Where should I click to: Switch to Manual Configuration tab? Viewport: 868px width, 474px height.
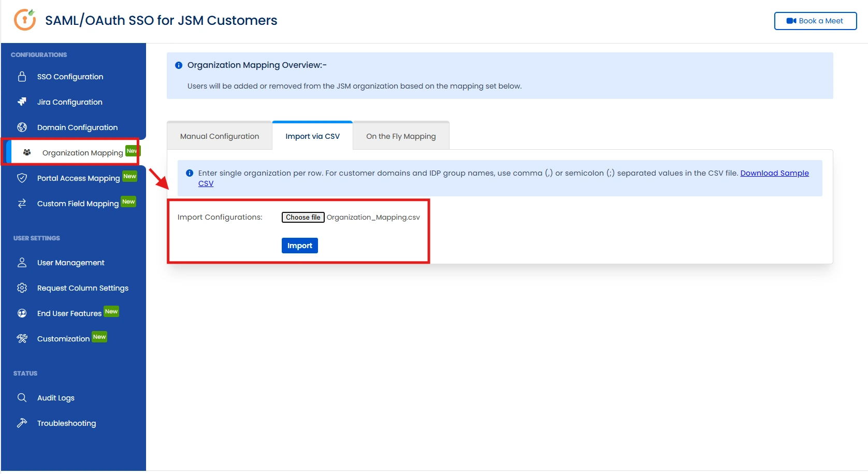click(x=220, y=136)
